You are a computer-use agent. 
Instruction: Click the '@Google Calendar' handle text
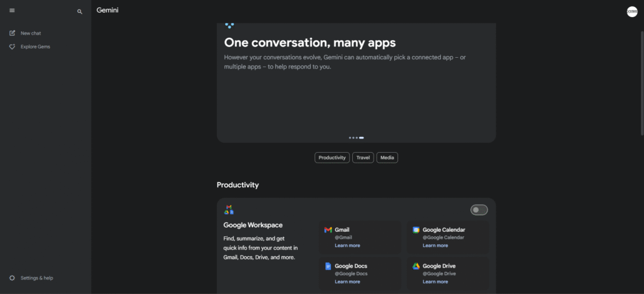[x=443, y=237]
